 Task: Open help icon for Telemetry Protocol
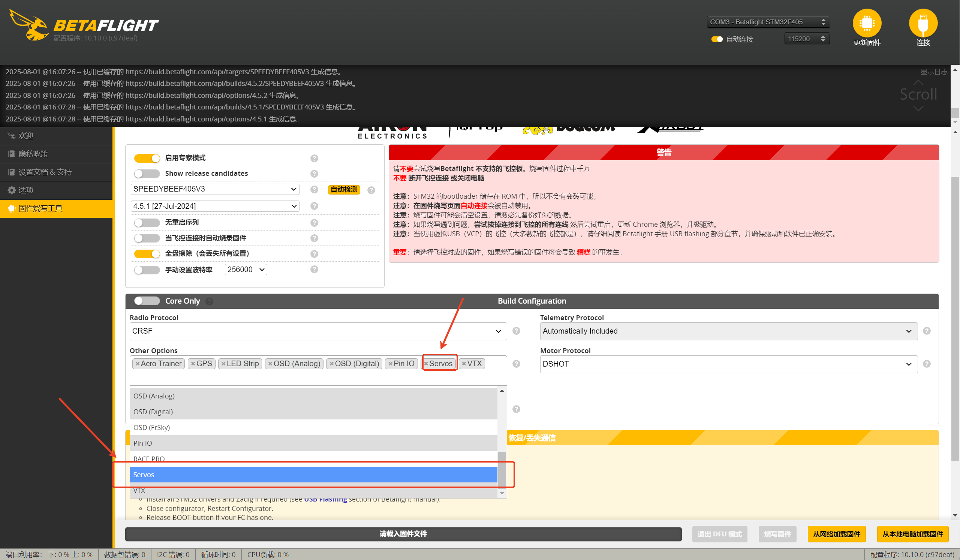(x=927, y=331)
